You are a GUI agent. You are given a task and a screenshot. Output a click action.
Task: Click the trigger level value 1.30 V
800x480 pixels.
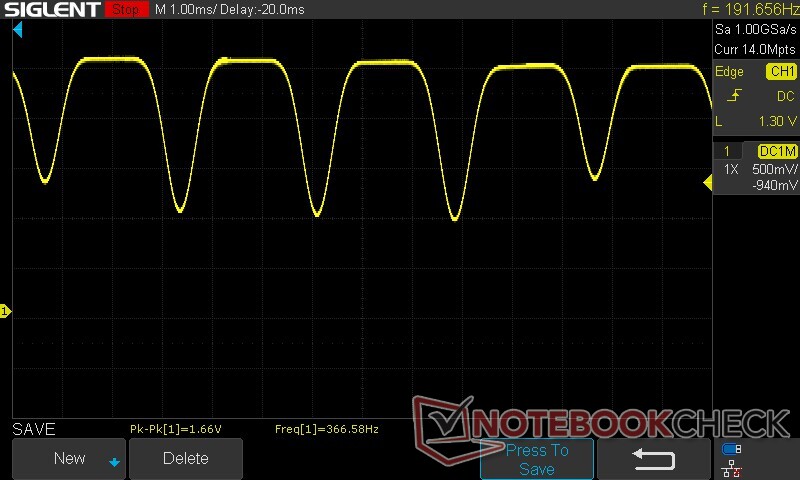tap(777, 121)
